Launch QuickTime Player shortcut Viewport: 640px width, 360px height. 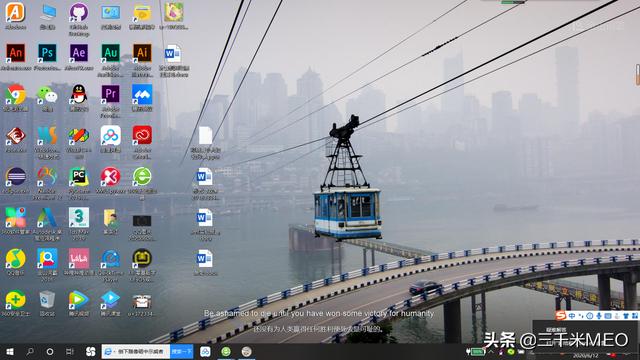click(111, 258)
